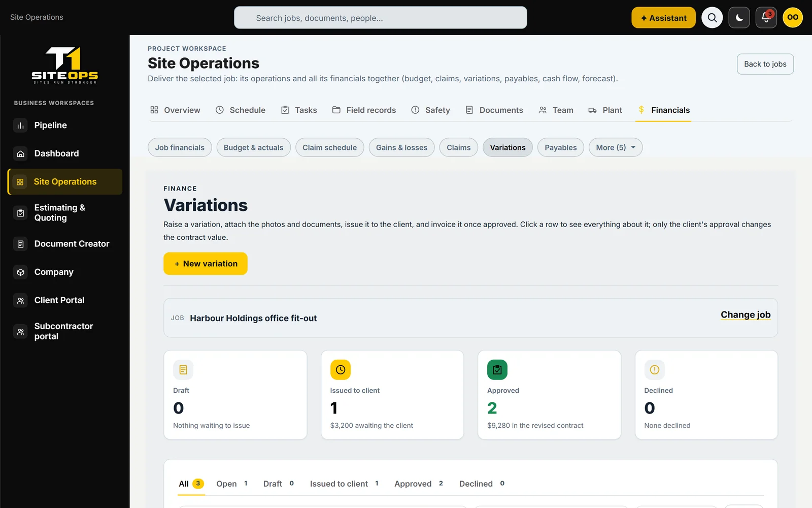Click the New variation button

click(x=206, y=264)
